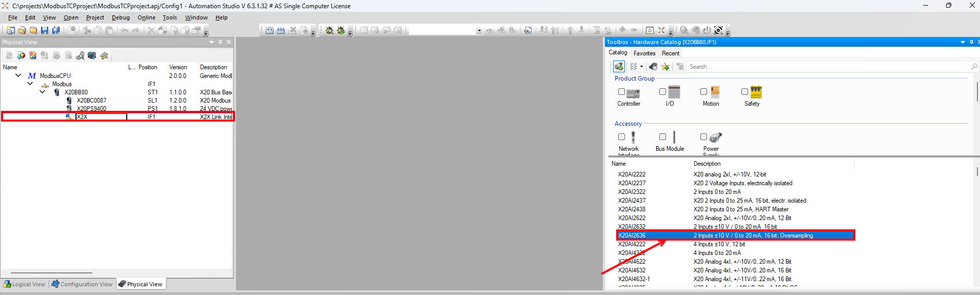Click the Sort Descending Z-A icon
This screenshot has height=295, width=980.
tap(555, 30)
